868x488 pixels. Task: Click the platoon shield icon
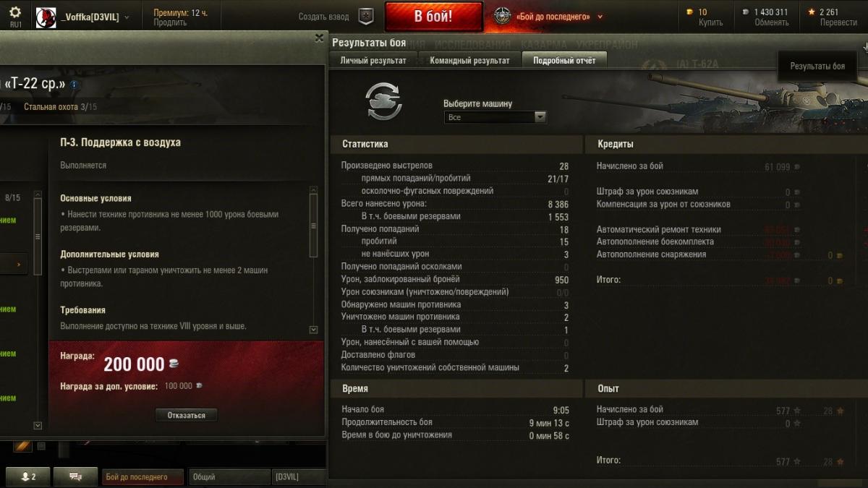click(366, 16)
